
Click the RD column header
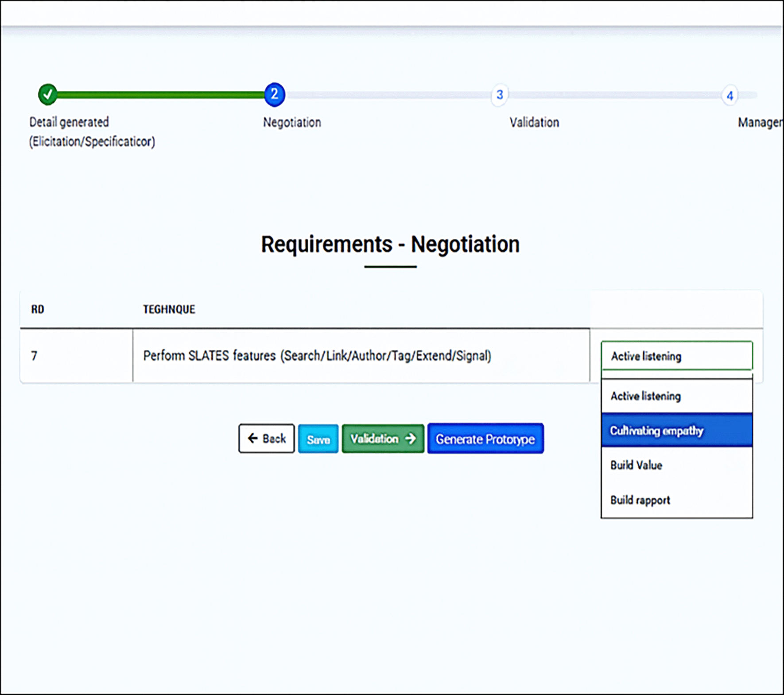click(38, 309)
